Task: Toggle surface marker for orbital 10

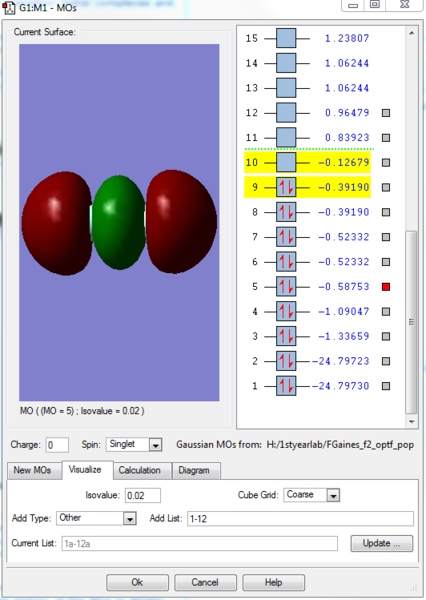Action: pyautogui.click(x=386, y=163)
